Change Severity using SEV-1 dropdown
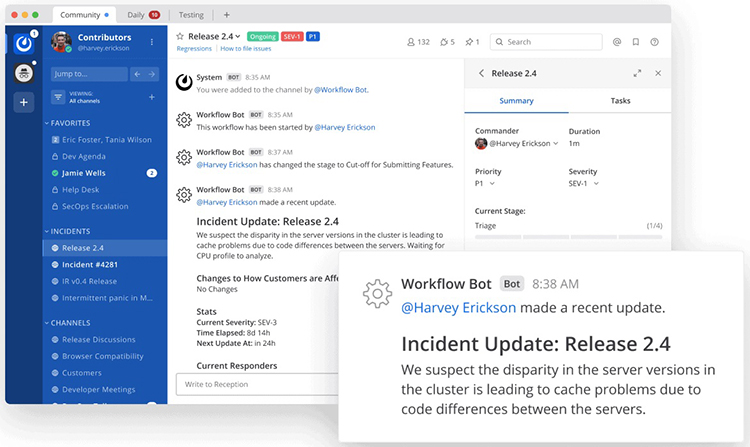750x447 pixels. coord(583,184)
